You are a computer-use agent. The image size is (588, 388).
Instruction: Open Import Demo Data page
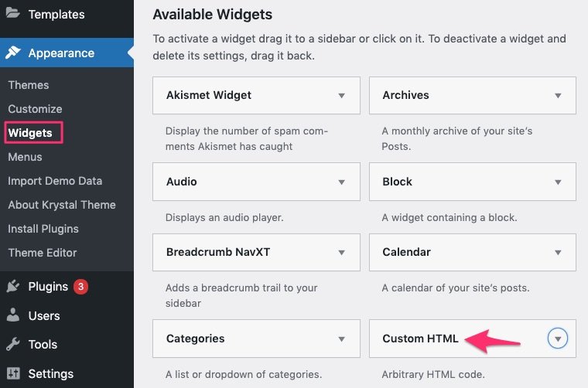(55, 181)
